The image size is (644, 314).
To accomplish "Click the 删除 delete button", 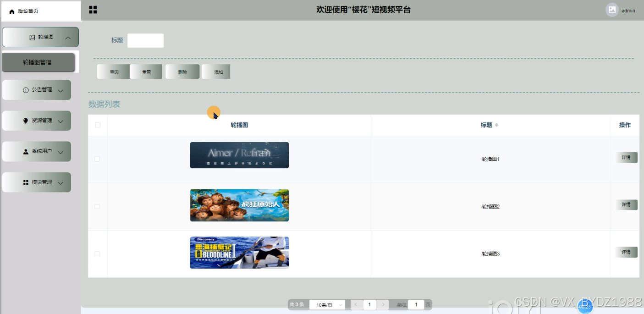I will 182,72.
